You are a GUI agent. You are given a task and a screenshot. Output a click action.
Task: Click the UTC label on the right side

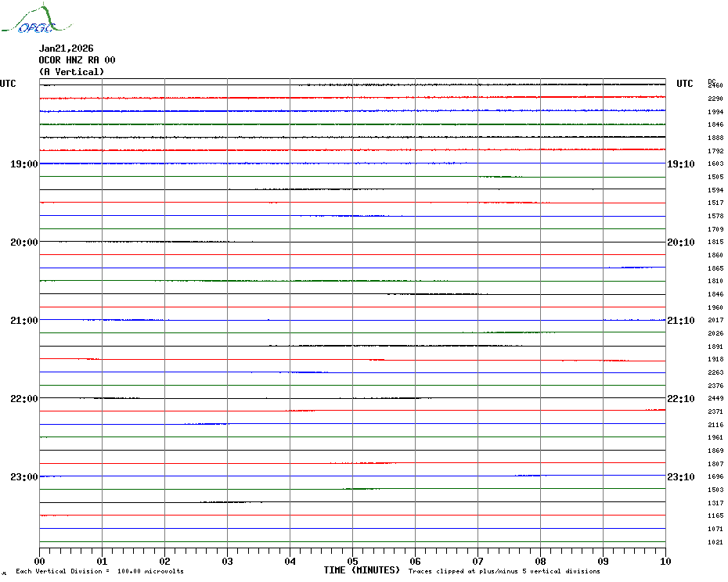click(684, 84)
